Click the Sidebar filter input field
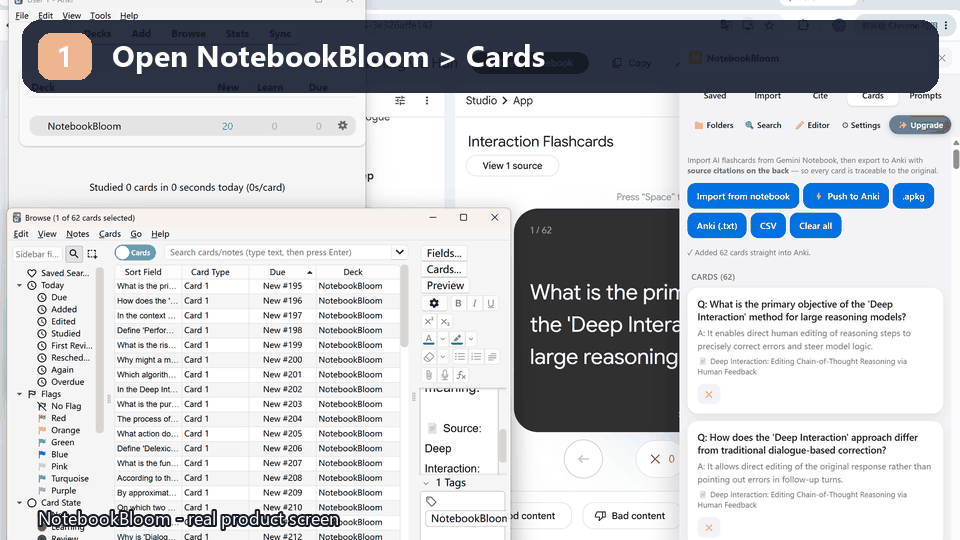The width and height of the screenshot is (960, 540). point(38,253)
